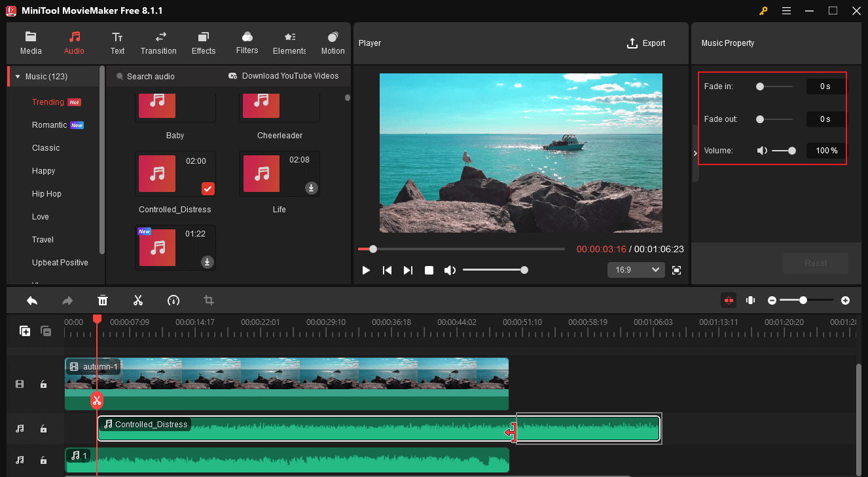Image resolution: width=868 pixels, height=477 pixels.
Task: Add a new track
Action: [x=25, y=331]
